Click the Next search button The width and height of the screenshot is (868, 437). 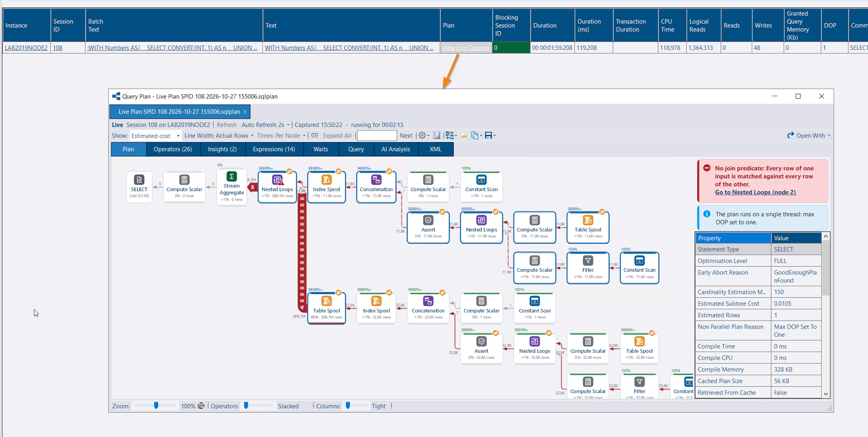click(x=406, y=136)
